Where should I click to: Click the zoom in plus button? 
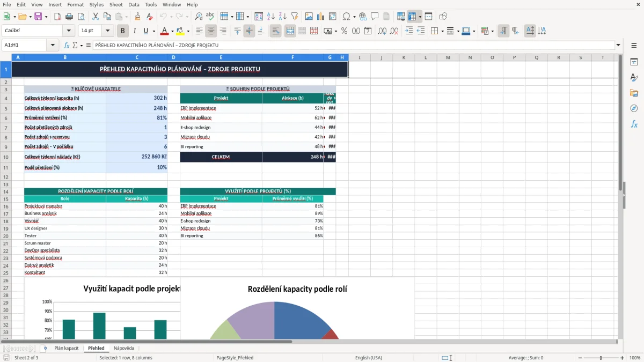[x=623, y=358]
